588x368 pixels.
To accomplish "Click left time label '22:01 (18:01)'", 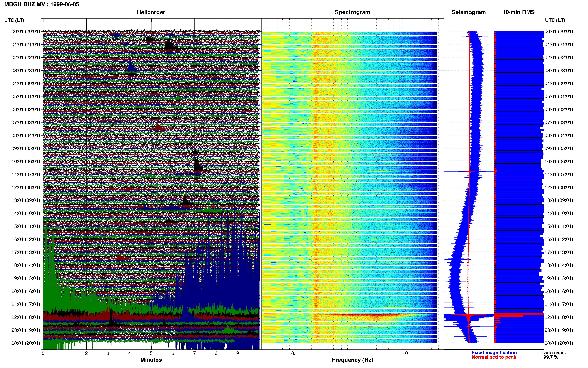I will click(x=26, y=317).
